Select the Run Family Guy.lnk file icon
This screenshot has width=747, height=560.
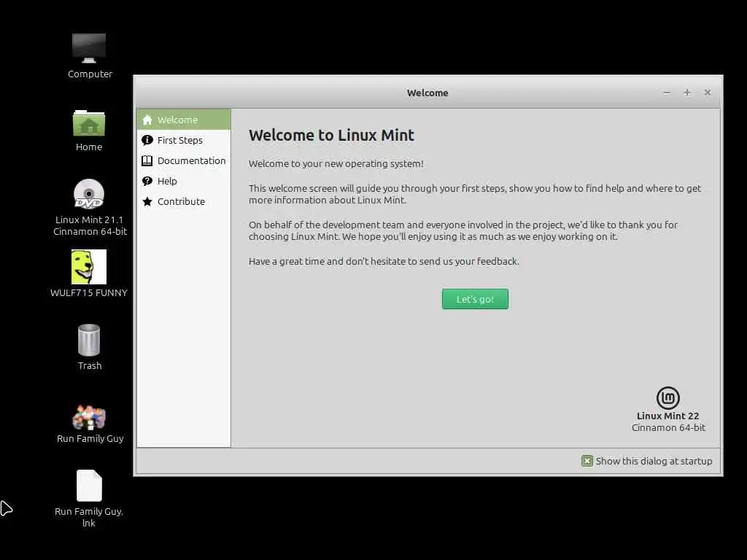tap(89, 486)
